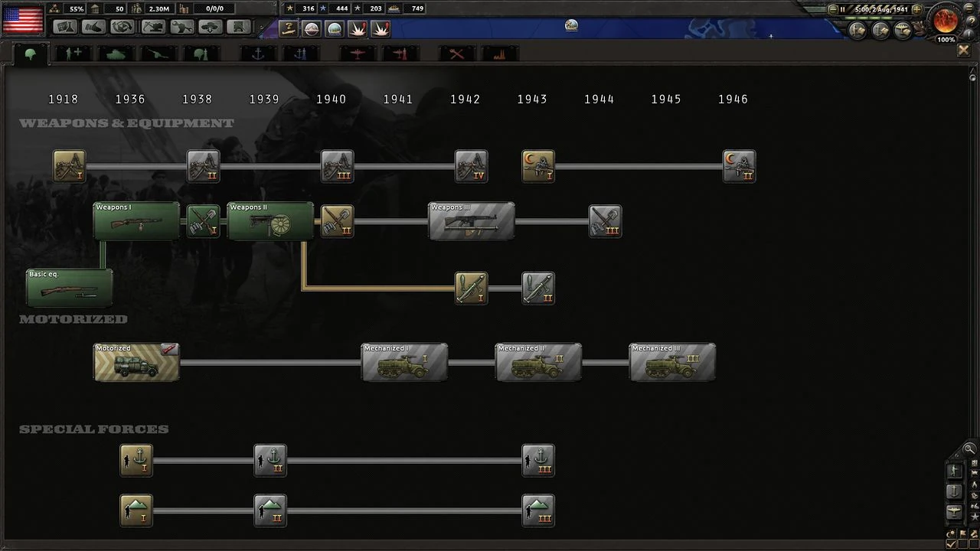Toggle pause next to the date
This screenshot has width=980, height=551.
843,9
